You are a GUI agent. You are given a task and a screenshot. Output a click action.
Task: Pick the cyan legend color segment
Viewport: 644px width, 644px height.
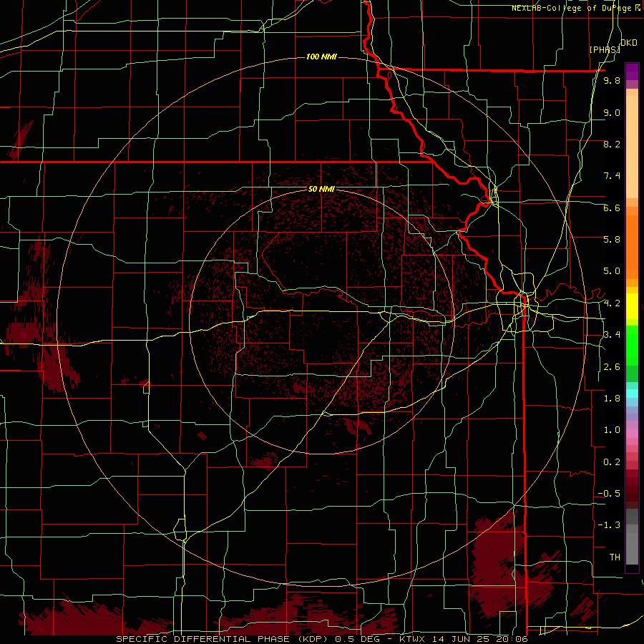(x=632, y=394)
